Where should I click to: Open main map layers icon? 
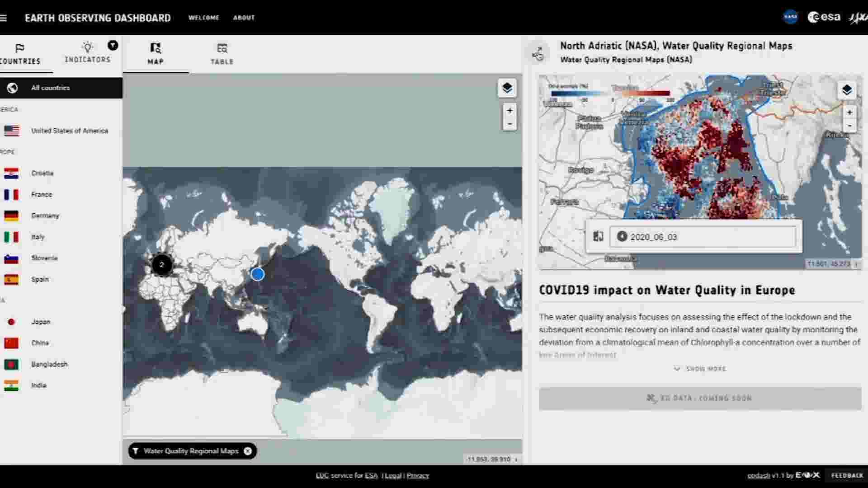pos(507,88)
